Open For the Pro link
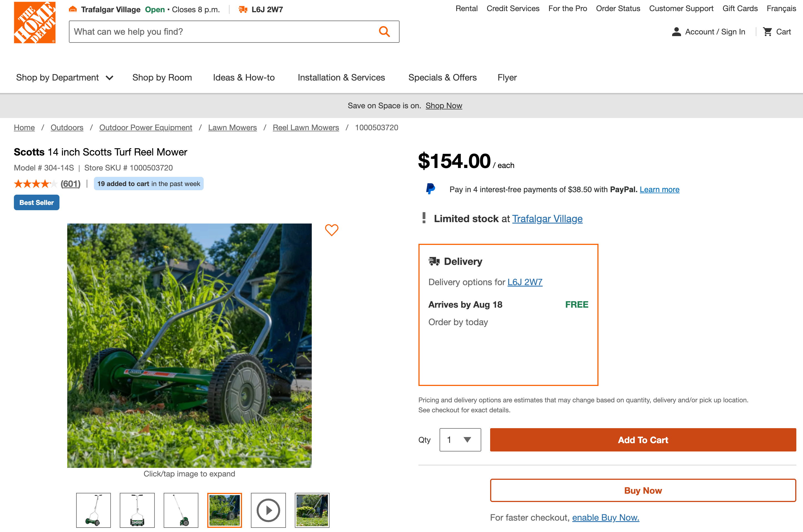This screenshot has height=532, width=803. pos(567,9)
